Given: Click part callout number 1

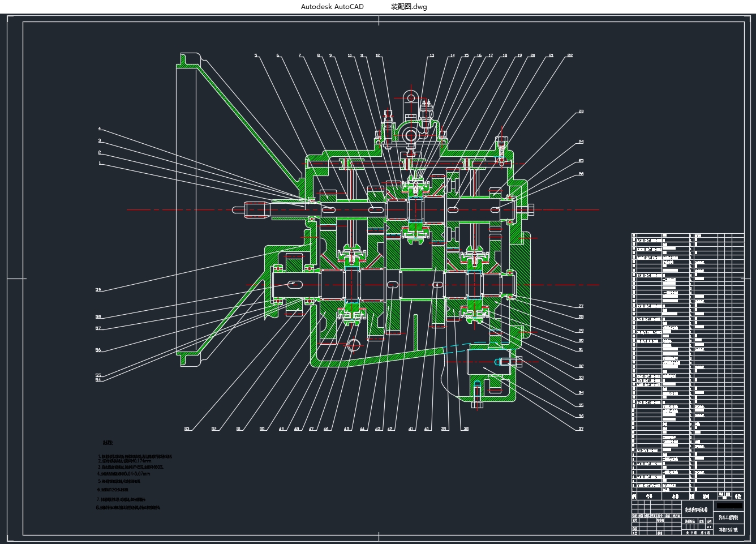Looking at the screenshot, I should pyautogui.click(x=100, y=164).
